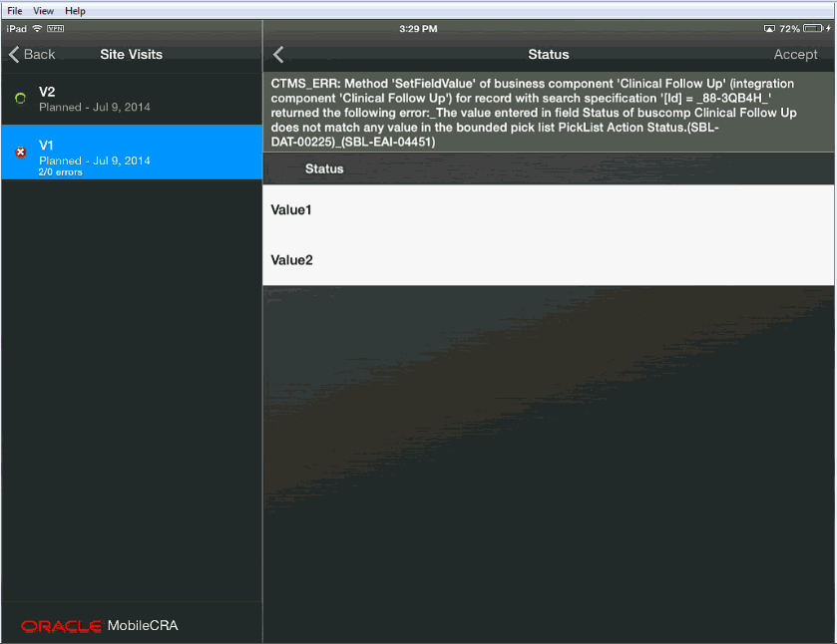Click the Wi-Fi status icon

(x=37, y=28)
